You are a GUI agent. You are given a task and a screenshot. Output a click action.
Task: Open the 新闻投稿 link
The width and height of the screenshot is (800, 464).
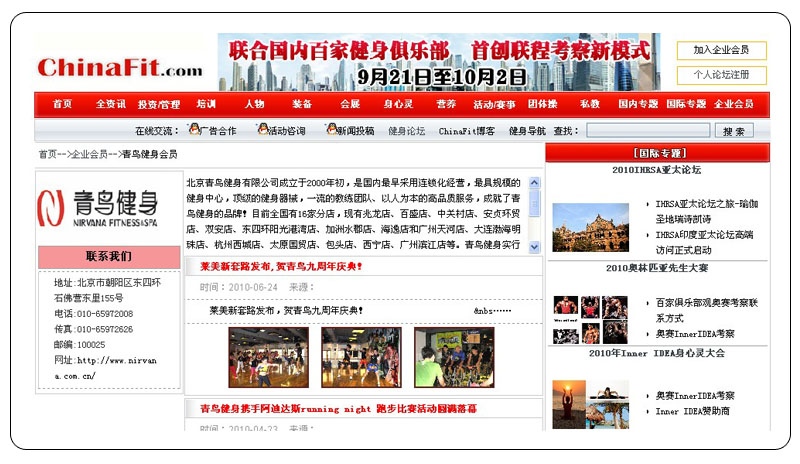[356, 131]
